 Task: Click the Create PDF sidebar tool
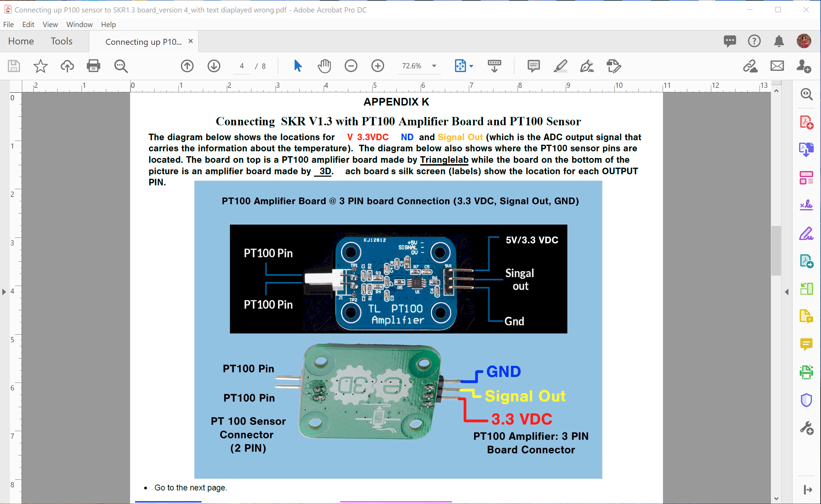click(x=806, y=122)
